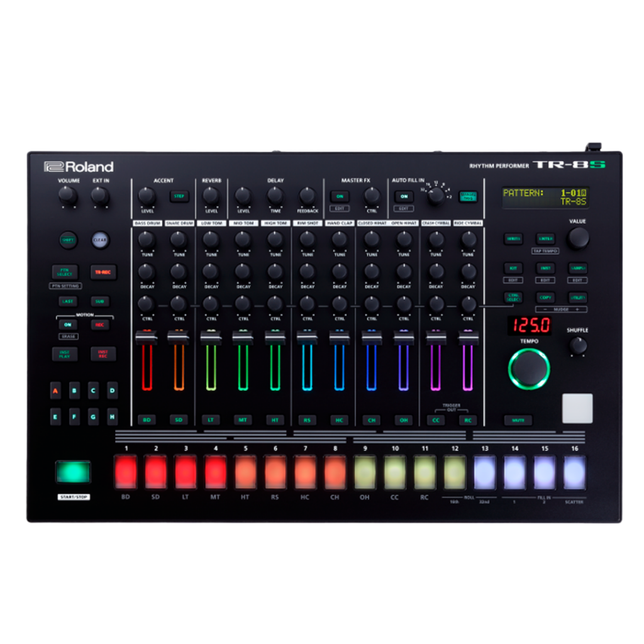
Task: Tap the round CLEAR button
Action: click(x=100, y=240)
